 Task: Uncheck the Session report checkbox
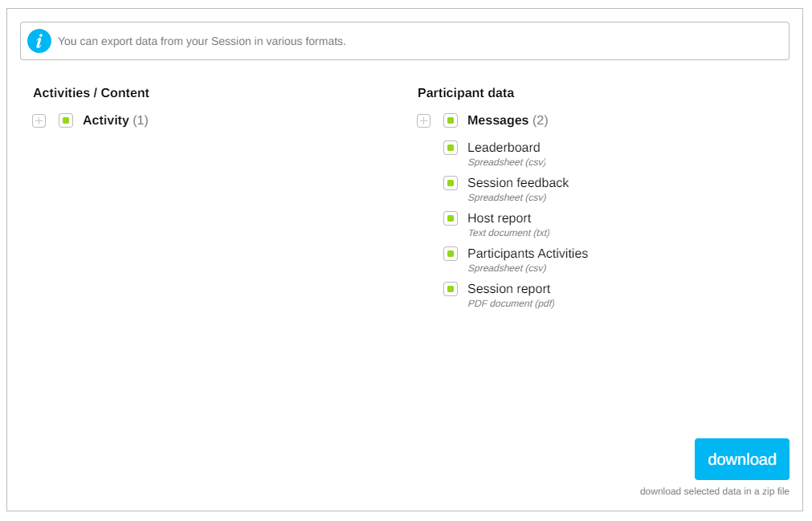[451, 289]
